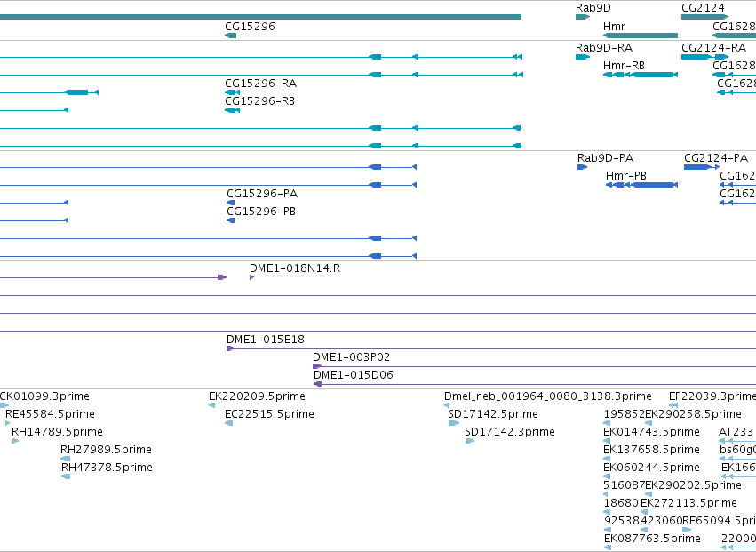Click the EC22515.5prime arrow glyph
756x552 pixels.
point(228,423)
